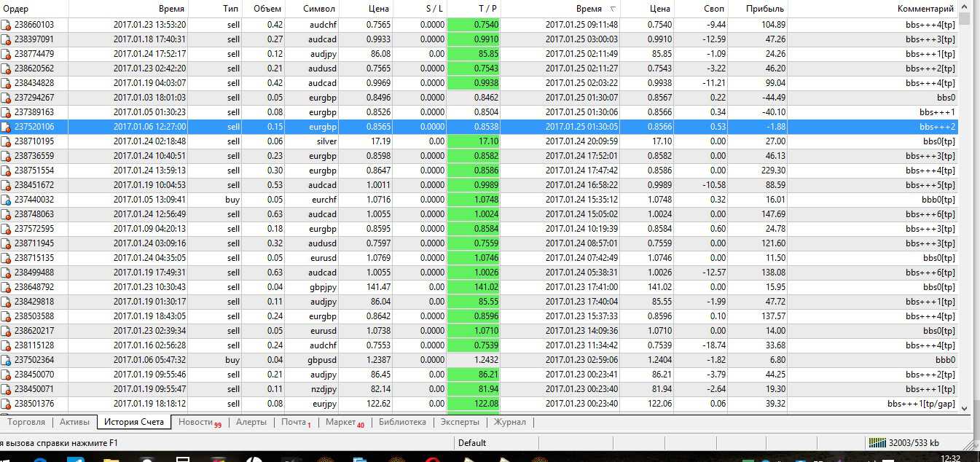Switch to the Торговля tab
Screen dimensions: 980x462
click(x=26, y=422)
